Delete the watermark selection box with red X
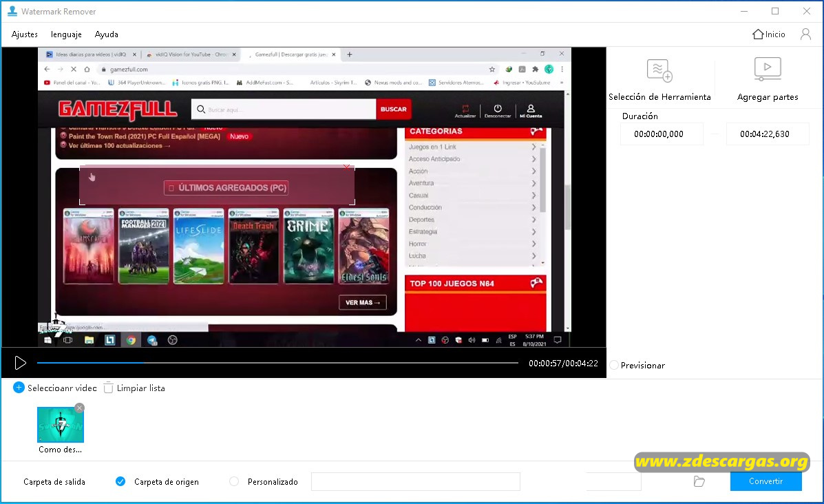 click(346, 167)
